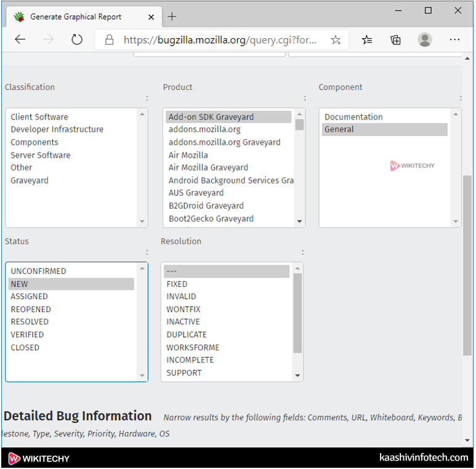Open the Favorites list icon
This screenshot has width=476, height=469.
click(367, 40)
